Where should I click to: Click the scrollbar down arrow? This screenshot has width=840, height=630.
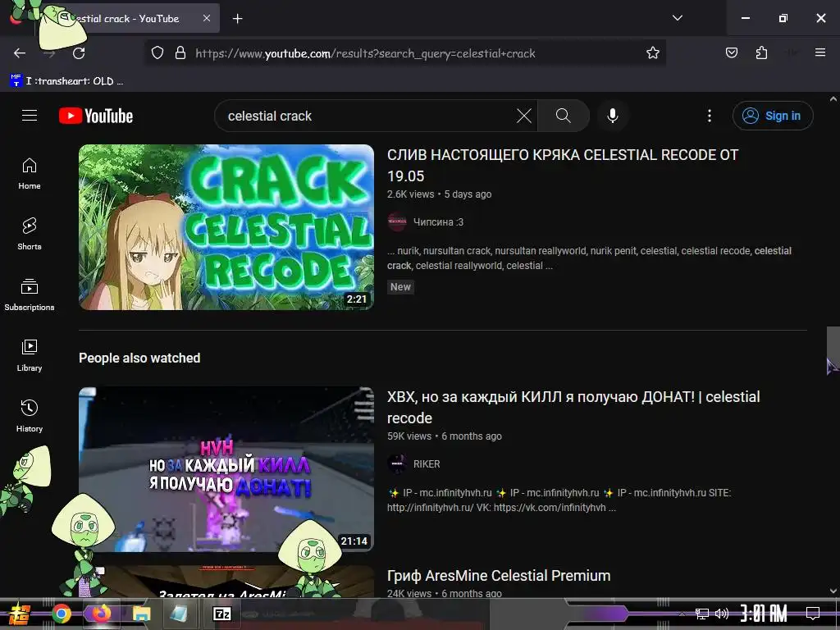click(833, 591)
